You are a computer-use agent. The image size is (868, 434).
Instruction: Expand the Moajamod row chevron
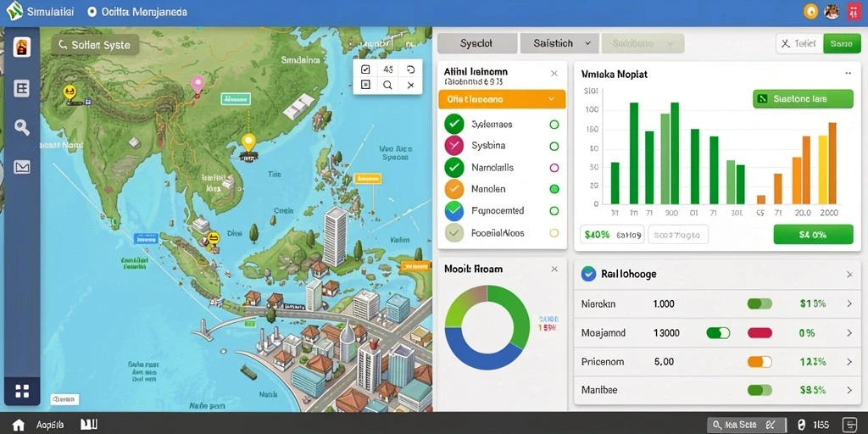(849, 332)
